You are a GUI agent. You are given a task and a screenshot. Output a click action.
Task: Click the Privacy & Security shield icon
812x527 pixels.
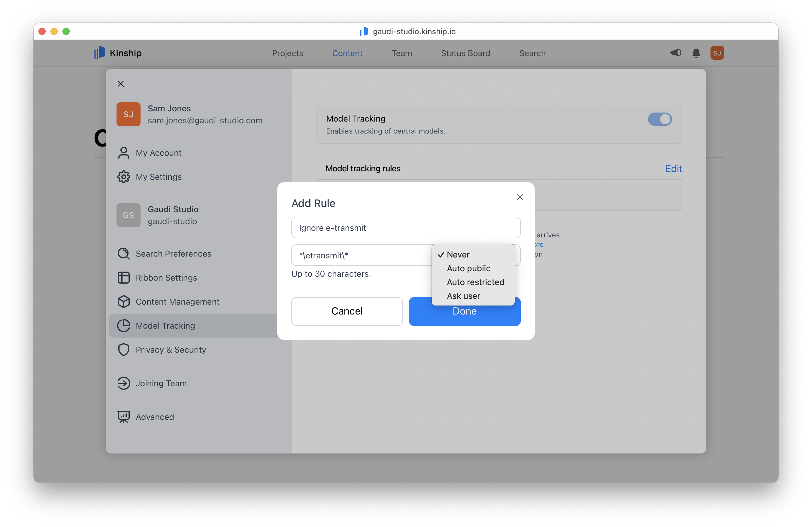click(x=123, y=350)
